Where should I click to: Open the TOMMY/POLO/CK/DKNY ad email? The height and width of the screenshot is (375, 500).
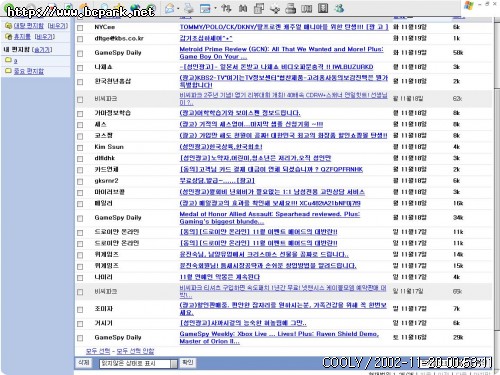pos(284,27)
